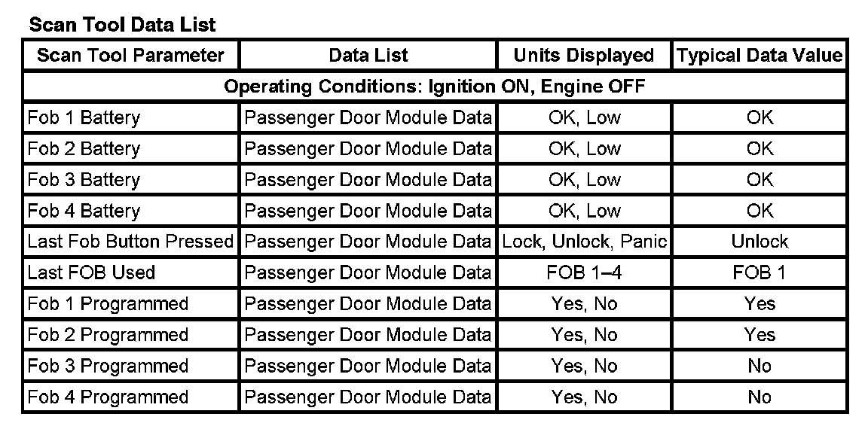Screen dimensions: 868x426
Task: Click the Lock, Unlock, Panic units cell
Action: [584, 242]
